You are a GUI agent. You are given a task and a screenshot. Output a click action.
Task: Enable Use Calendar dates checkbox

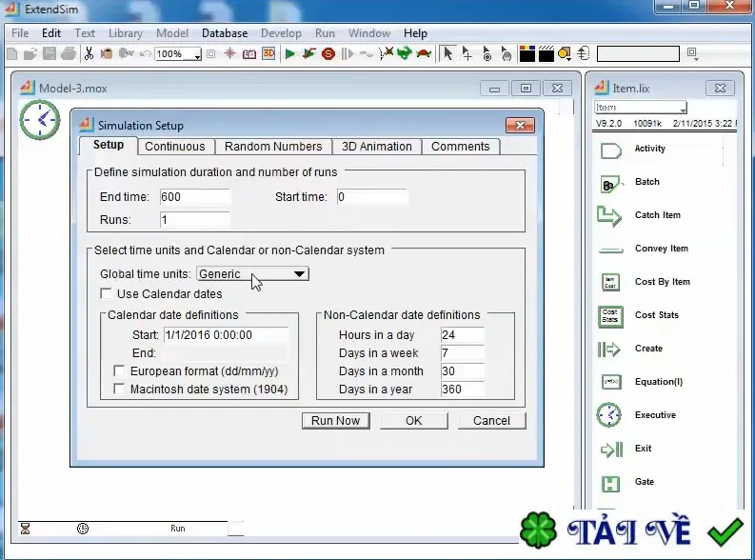tap(106, 293)
